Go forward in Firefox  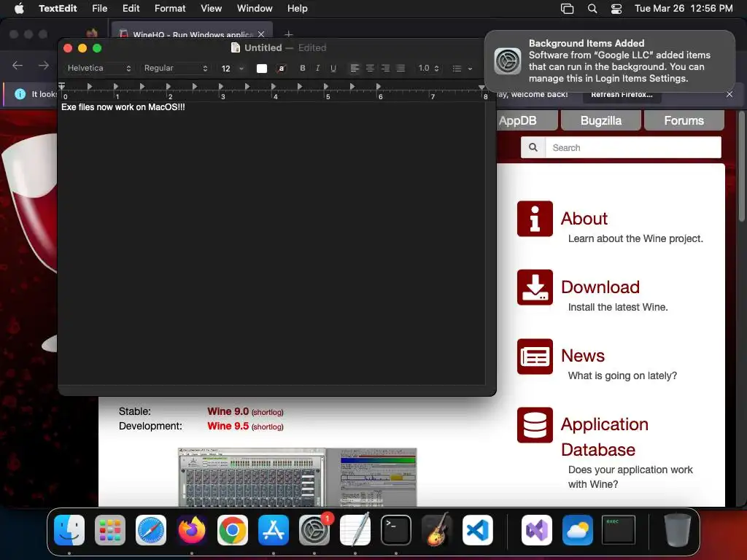point(43,65)
